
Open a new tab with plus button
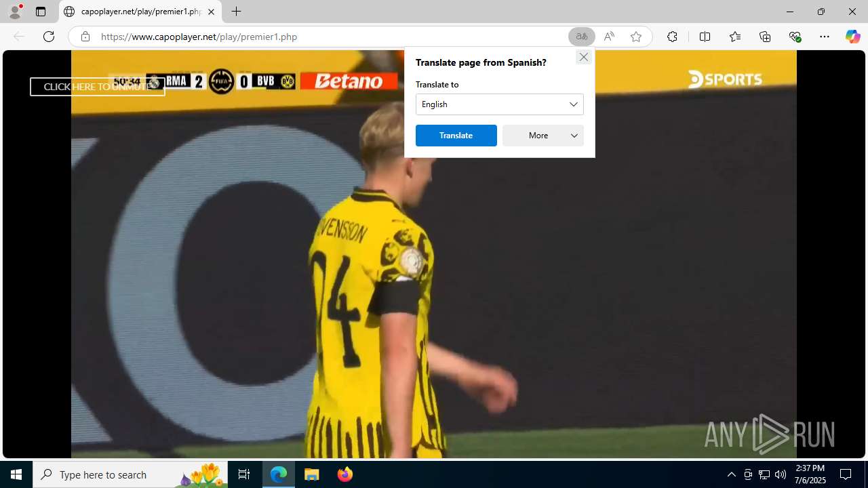coord(236,12)
